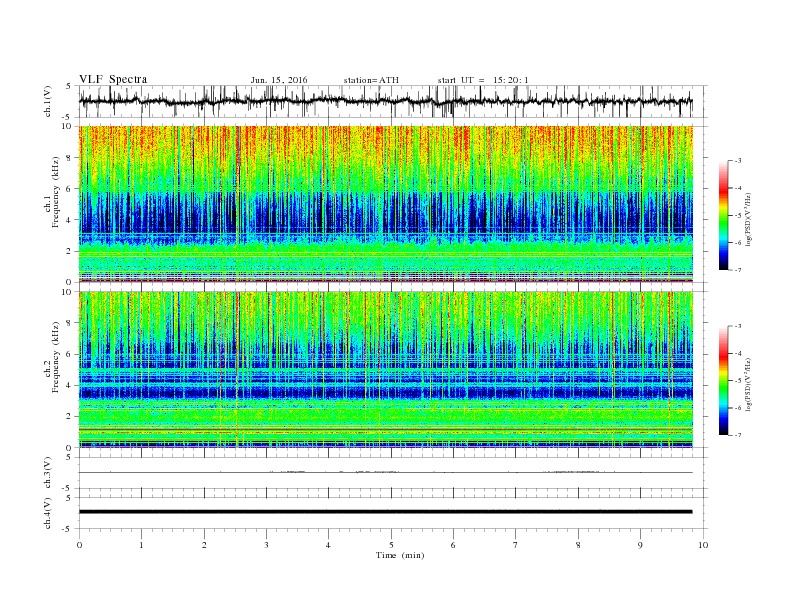Click the "4" kHz tick of ch.2 spectrogram
The width and height of the screenshot is (792, 612).
(69, 386)
